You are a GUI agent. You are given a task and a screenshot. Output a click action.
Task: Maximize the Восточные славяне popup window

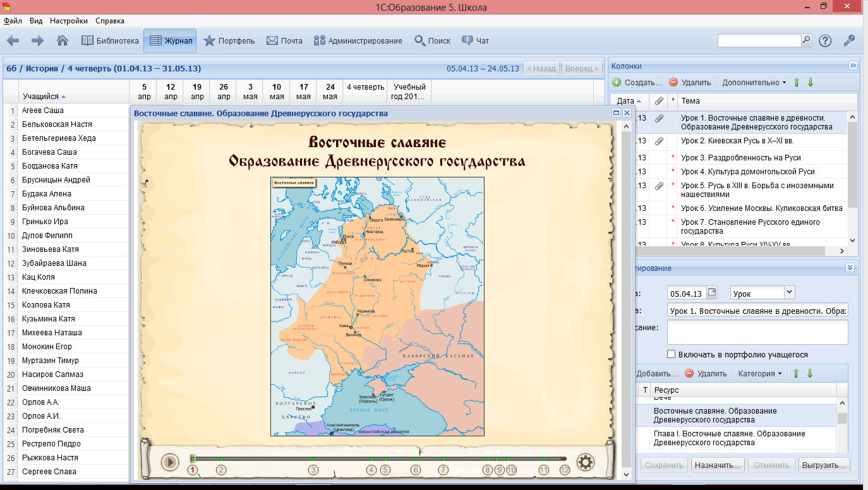tap(617, 112)
